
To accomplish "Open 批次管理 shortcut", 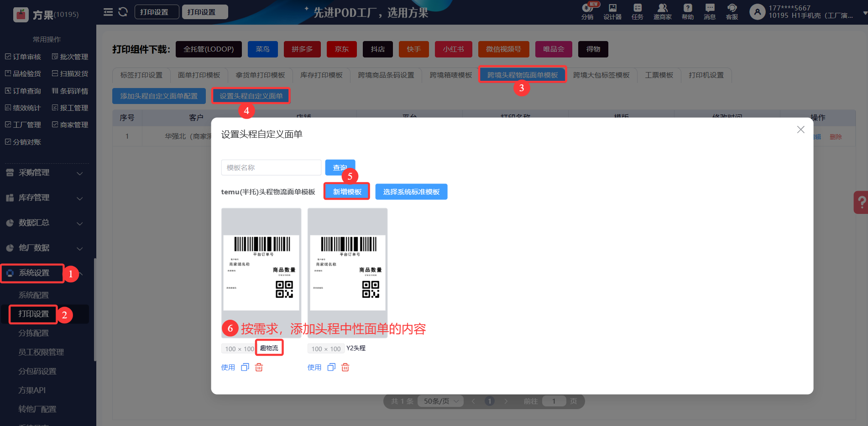I will [70, 57].
